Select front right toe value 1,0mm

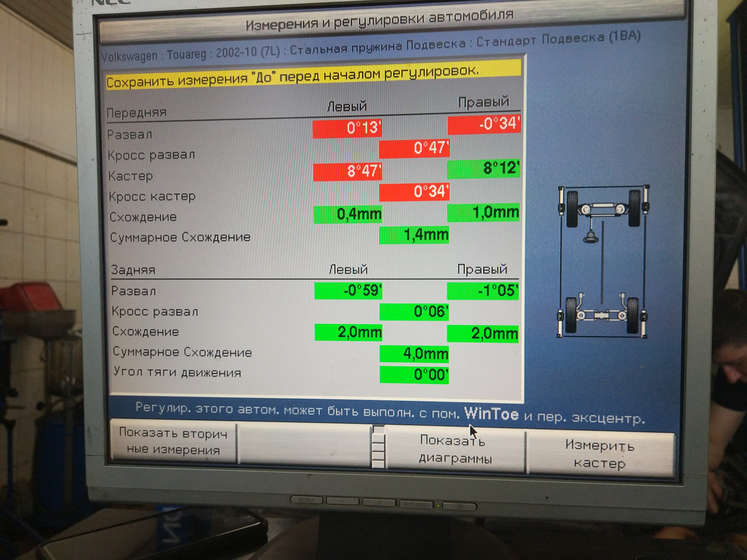(x=483, y=212)
